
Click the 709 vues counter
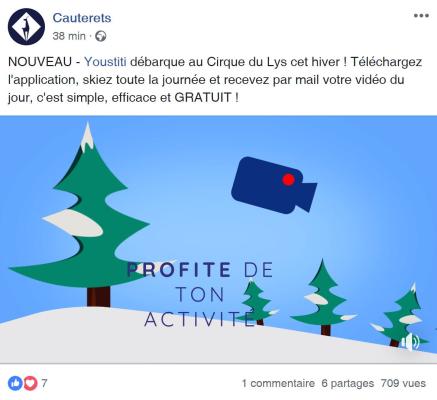coord(403,383)
